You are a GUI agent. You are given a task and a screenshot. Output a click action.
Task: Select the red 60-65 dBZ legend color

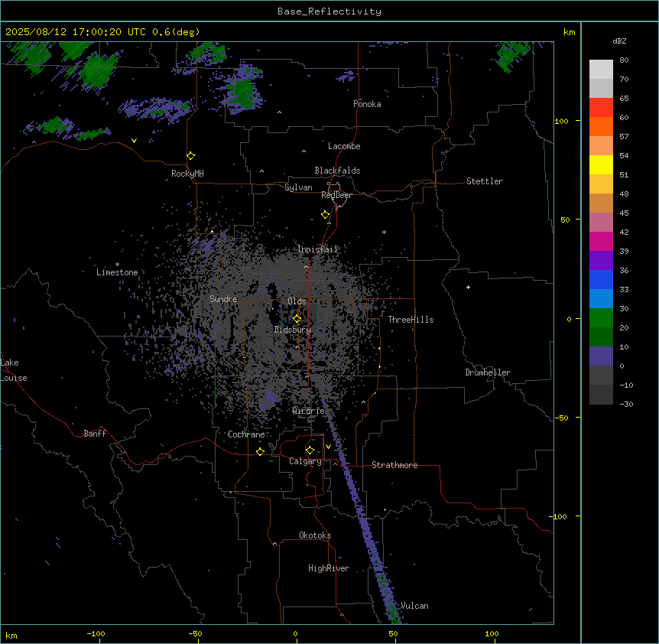601,108
